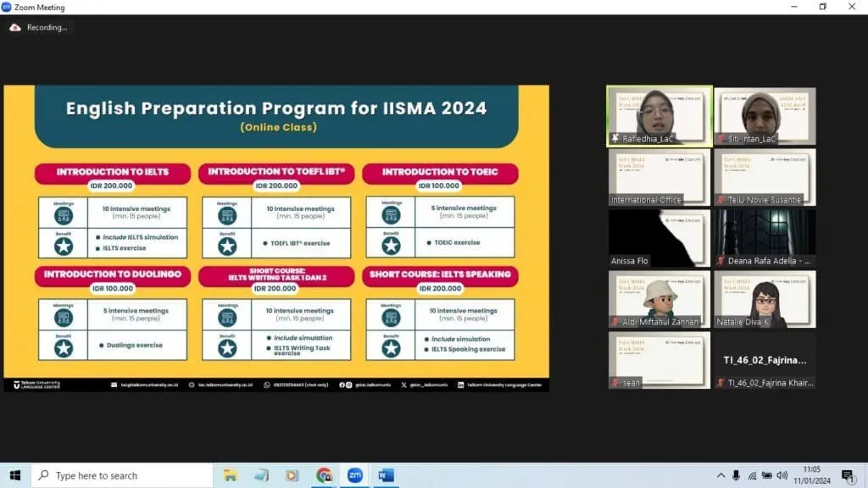Click inside the Windows search box

(119, 475)
